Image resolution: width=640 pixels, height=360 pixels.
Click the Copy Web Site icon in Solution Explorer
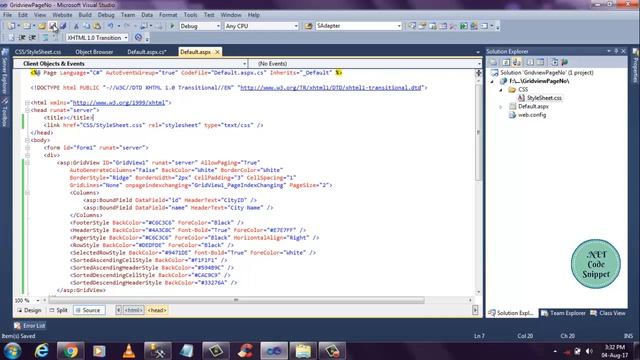click(x=554, y=62)
